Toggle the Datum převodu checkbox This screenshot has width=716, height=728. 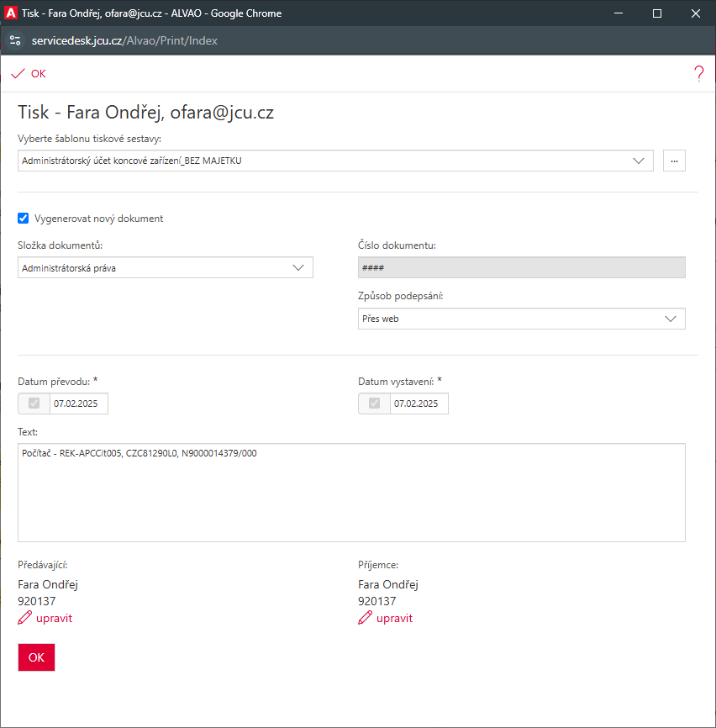34,404
